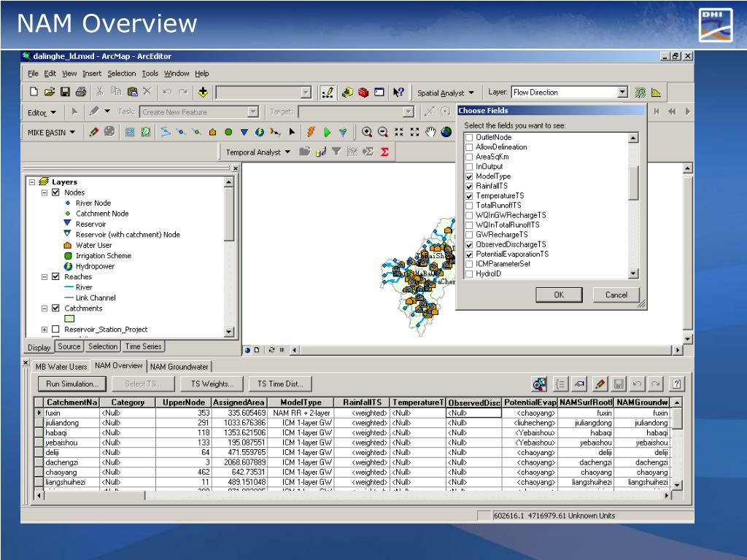Open the File menu
The height and width of the screenshot is (560, 747).
[33, 74]
